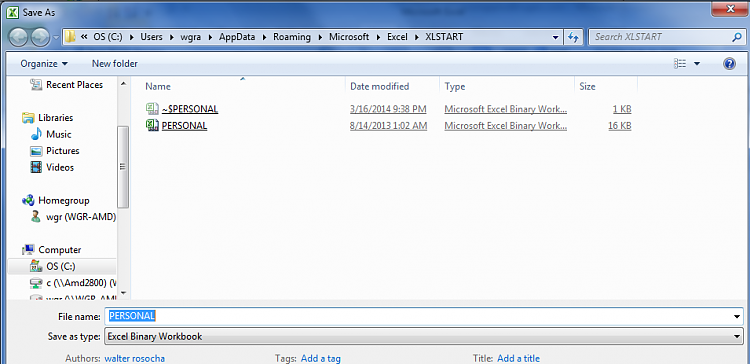750x364 pixels.
Task: Sort files by Type column
Action: click(455, 87)
